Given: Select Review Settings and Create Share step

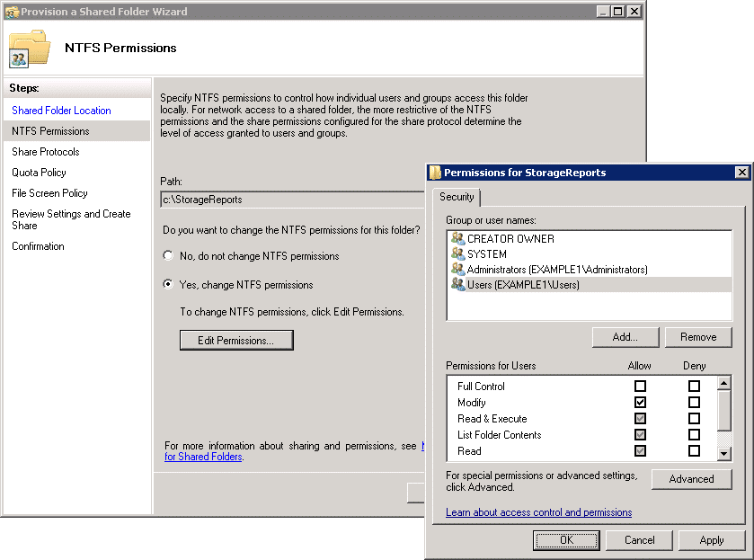Looking at the screenshot, I should (x=71, y=220).
